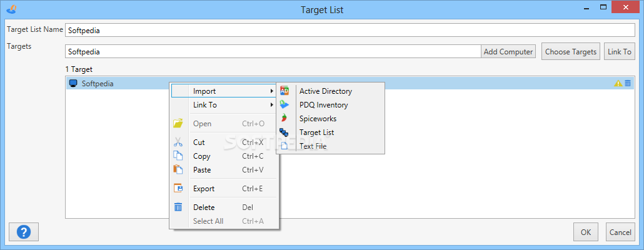This screenshot has height=250, width=644.
Task: Click the Spiceworks chili pepper icon
Action: coord(284,118)
